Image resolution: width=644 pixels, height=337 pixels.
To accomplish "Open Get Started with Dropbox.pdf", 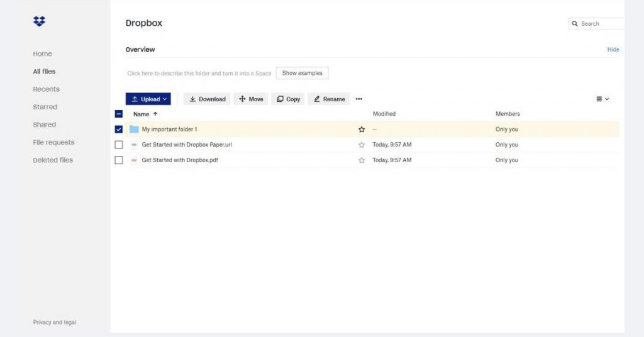I will pyautogui.click(x=180, y=160).
